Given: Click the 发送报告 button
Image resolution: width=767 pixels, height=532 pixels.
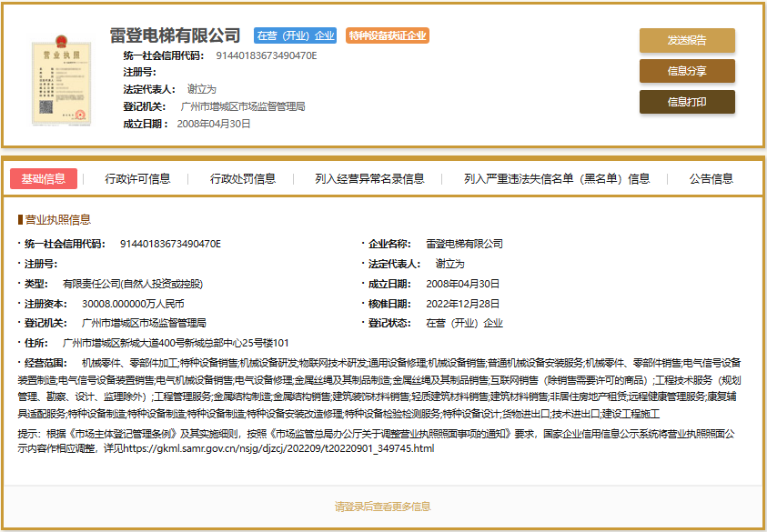Looking at the screenshot, I should 686,40.
